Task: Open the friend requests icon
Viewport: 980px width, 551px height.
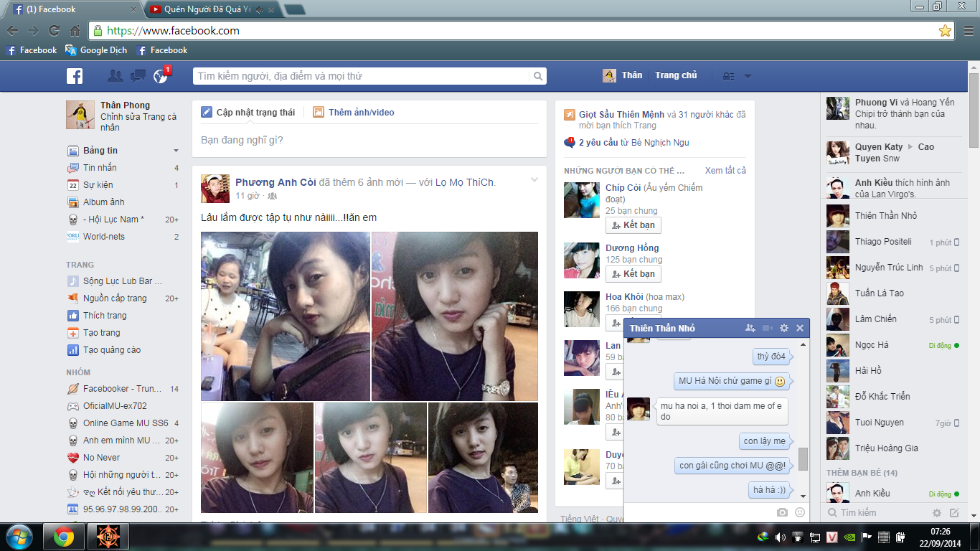Action: pyautogui.click(x=115, y=76)
